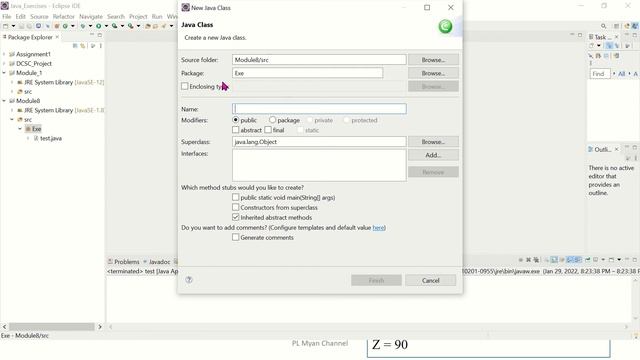
Task: Browse for Source folder
Action: [433, 60]
